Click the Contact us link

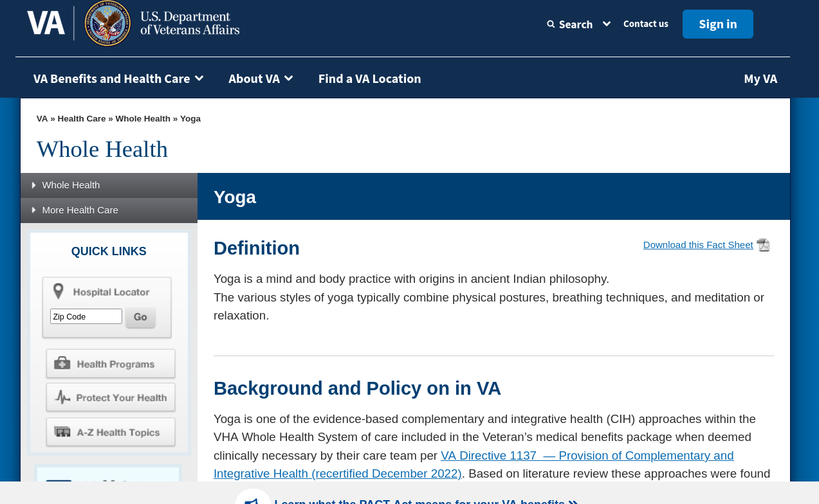coord(645,24)
